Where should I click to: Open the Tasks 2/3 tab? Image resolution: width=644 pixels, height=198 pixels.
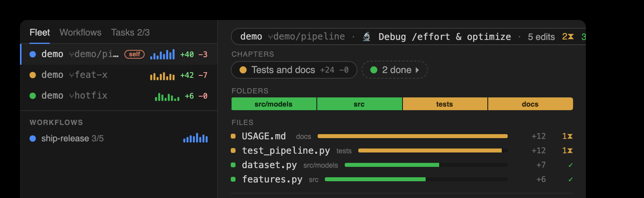pos(130,32)
